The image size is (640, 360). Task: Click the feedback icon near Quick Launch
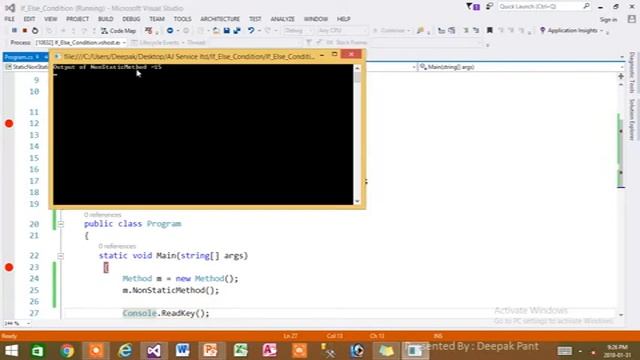pos(489,6)
